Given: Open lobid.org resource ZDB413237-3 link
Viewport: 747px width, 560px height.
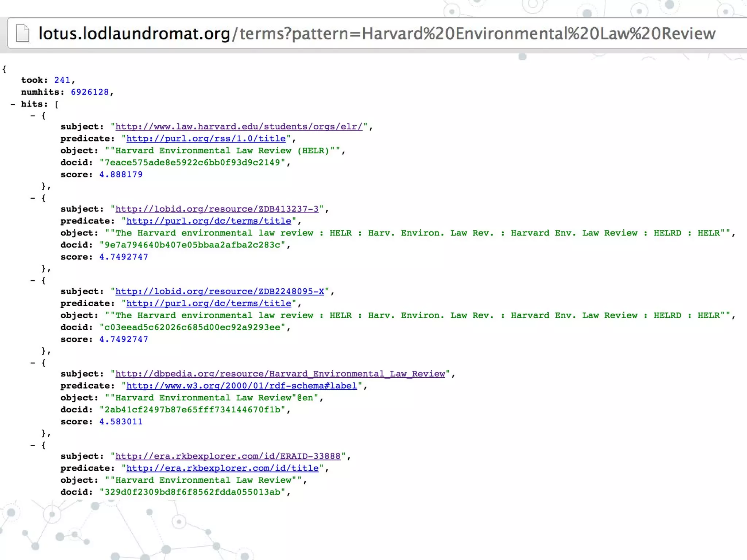Looking at the screenshot, I should [217, 209].
